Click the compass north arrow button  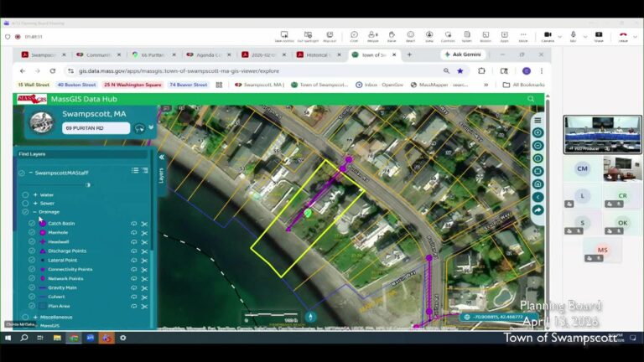(311, 317)
